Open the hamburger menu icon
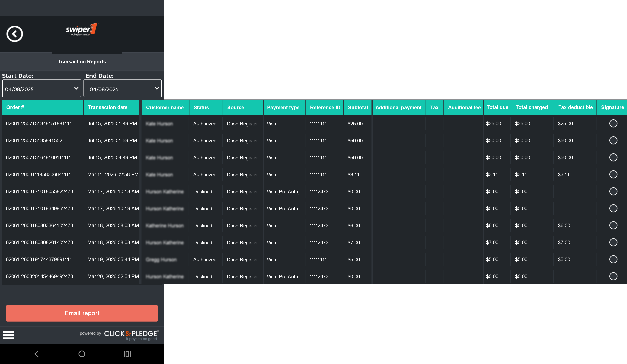627x364 pixels. [x=9, y=335]
